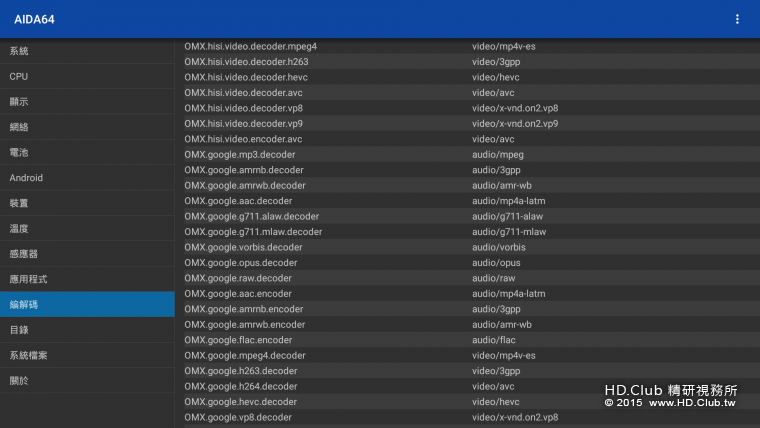Click the AIDA64 title
The height and width of the screenshot is (428, 760).
tap(34, 19)
